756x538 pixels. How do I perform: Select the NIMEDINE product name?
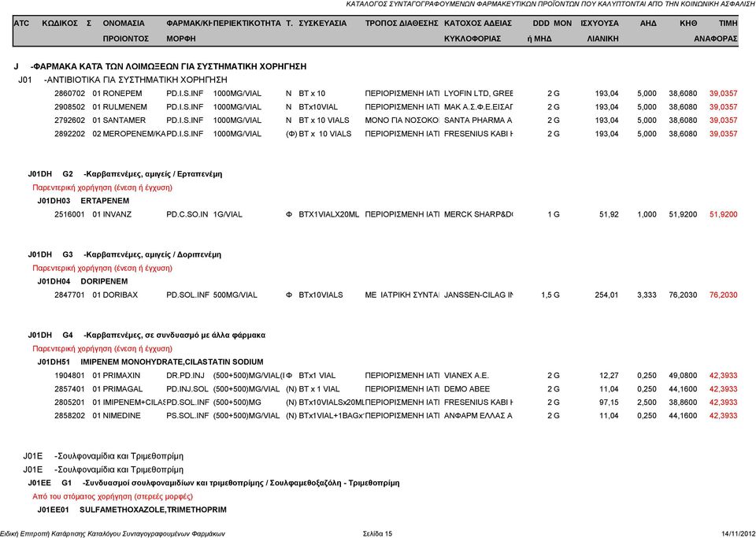121,416
